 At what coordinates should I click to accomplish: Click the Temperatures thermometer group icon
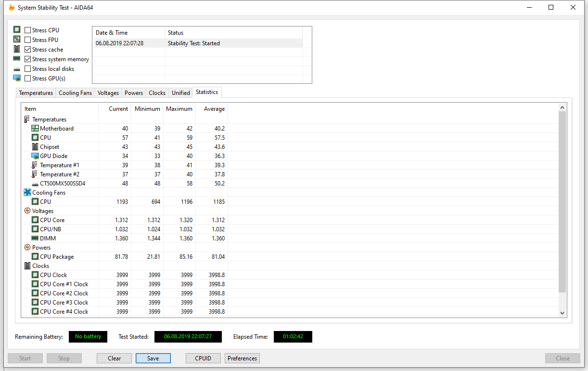click(27, 119)
